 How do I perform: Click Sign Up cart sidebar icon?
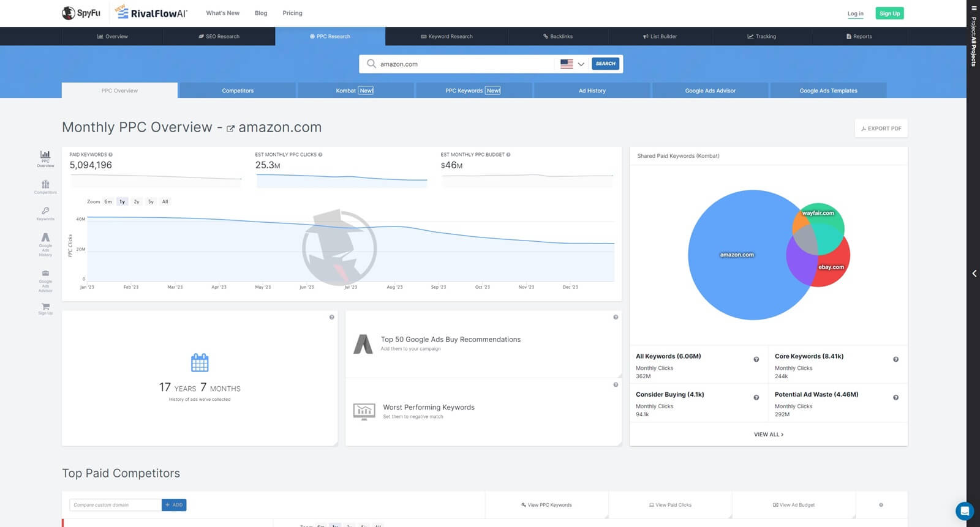point(45,308)
